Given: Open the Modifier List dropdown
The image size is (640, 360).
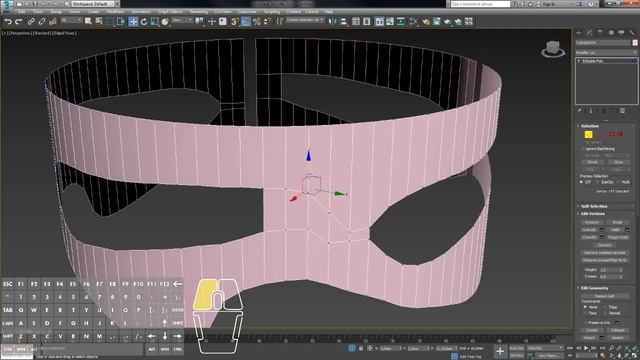Looking at the screenshot, I should pos(606,53).
